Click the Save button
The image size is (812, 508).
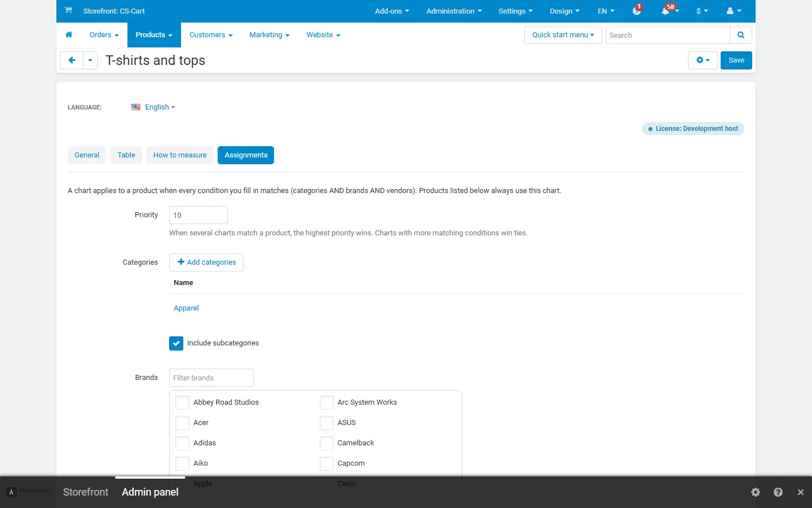point(736,60)
